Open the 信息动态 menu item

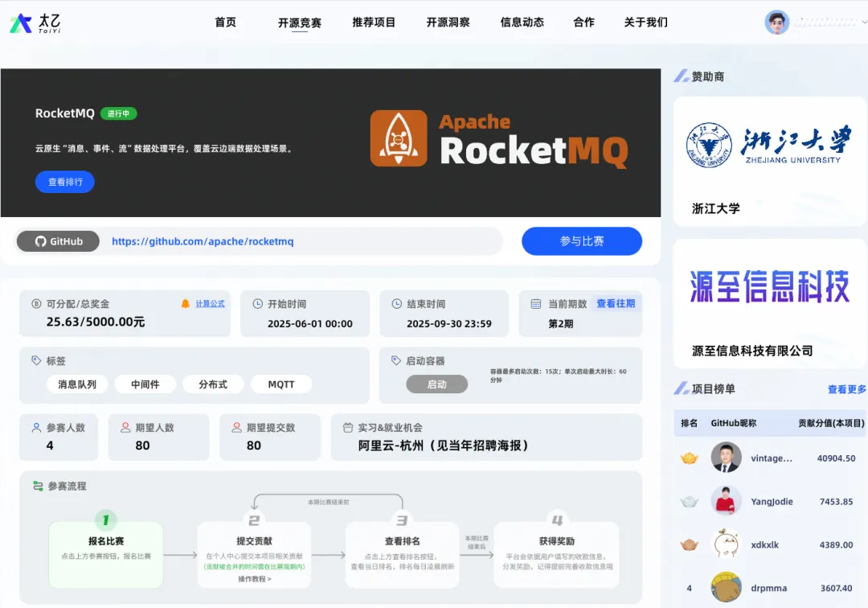click(522, 23)
